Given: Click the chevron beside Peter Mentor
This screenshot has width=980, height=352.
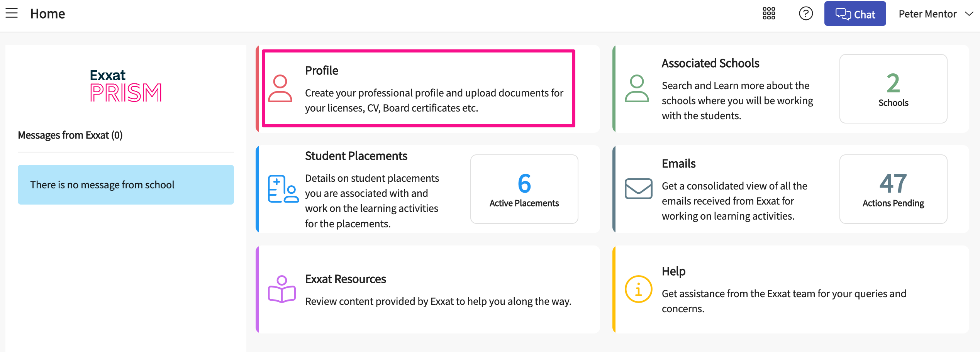Looking at the screenshot, I should pos(969,14).
